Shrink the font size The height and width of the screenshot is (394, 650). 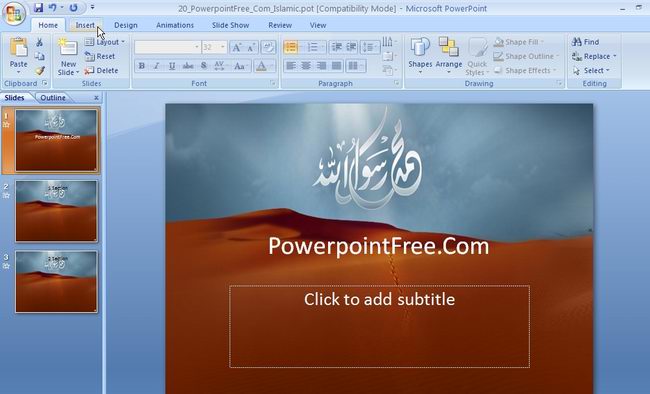coord(251,47)
